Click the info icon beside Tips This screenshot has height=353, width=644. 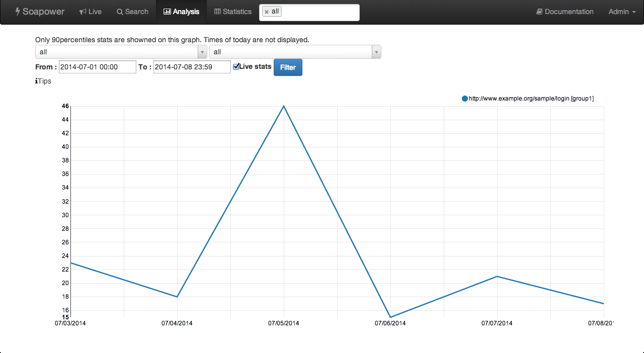[36, 81]
